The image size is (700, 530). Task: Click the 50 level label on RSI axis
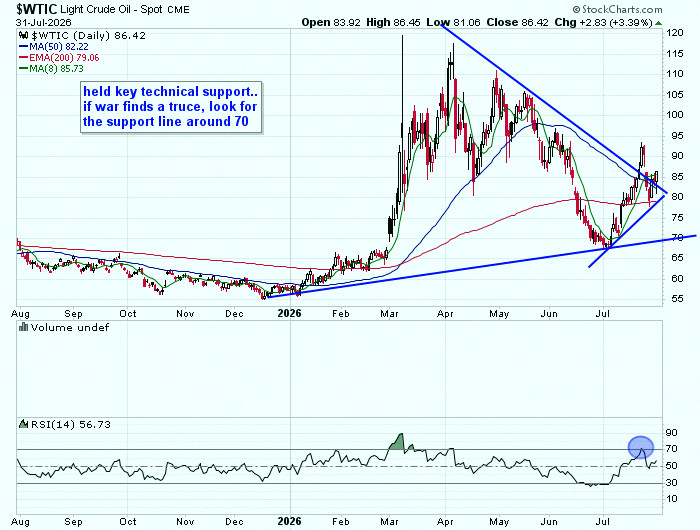click(672, 466)
